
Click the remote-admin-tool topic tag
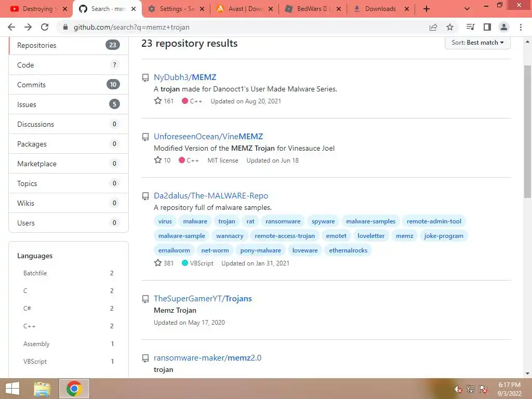point(434,221)
